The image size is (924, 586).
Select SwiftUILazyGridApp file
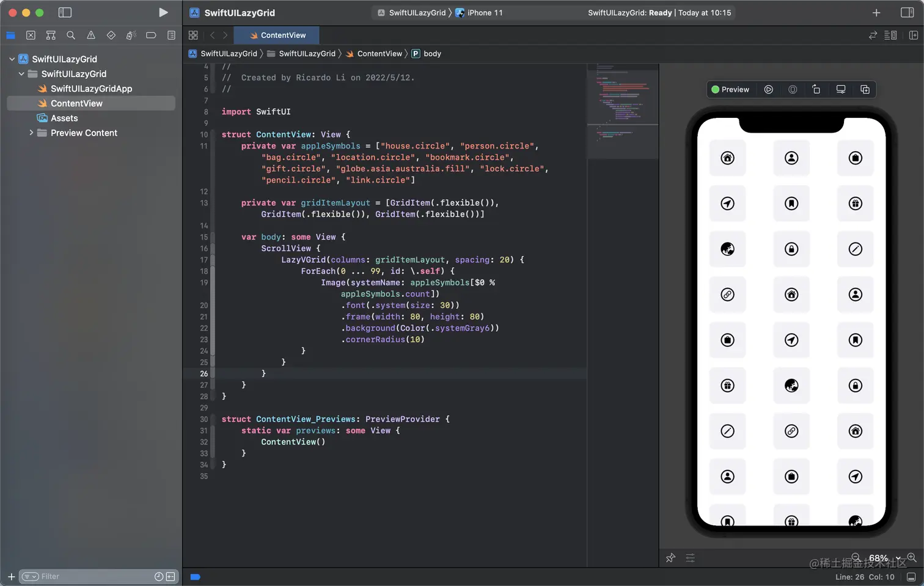pos(91,89)
